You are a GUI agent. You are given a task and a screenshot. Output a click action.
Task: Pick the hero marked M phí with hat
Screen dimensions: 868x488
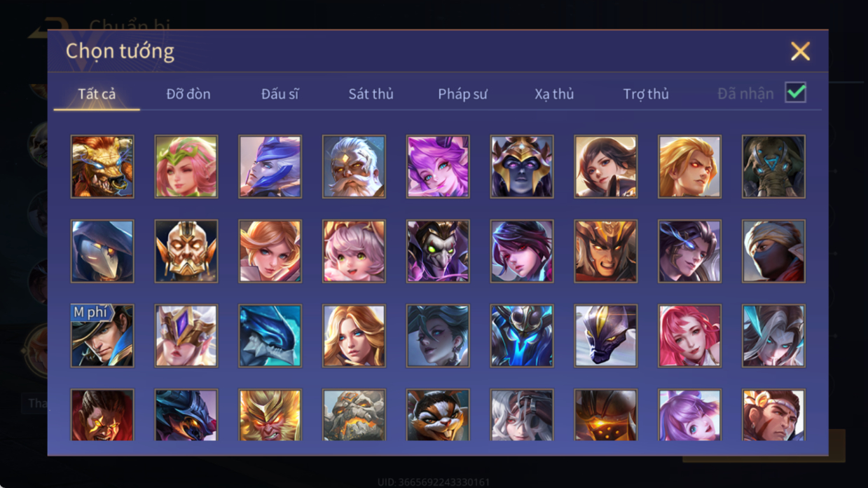tap(102, 336)
